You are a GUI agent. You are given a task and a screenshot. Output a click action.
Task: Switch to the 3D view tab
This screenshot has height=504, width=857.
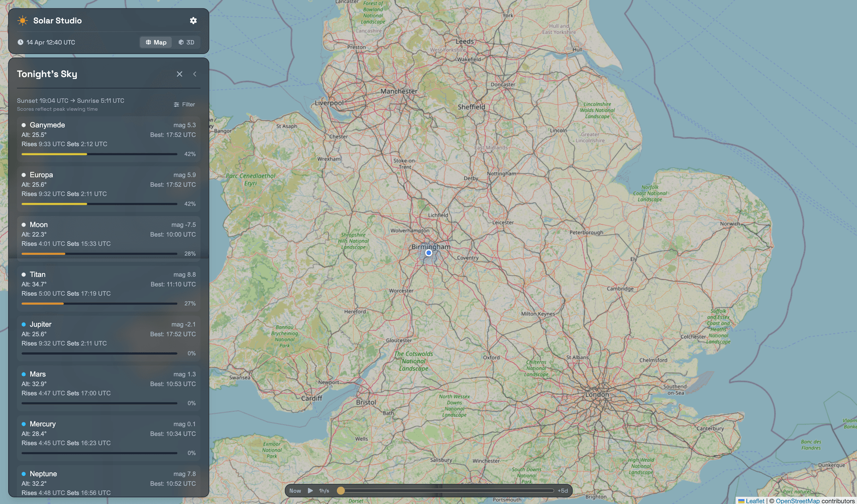pyautogui.click(x=187, y=42)
